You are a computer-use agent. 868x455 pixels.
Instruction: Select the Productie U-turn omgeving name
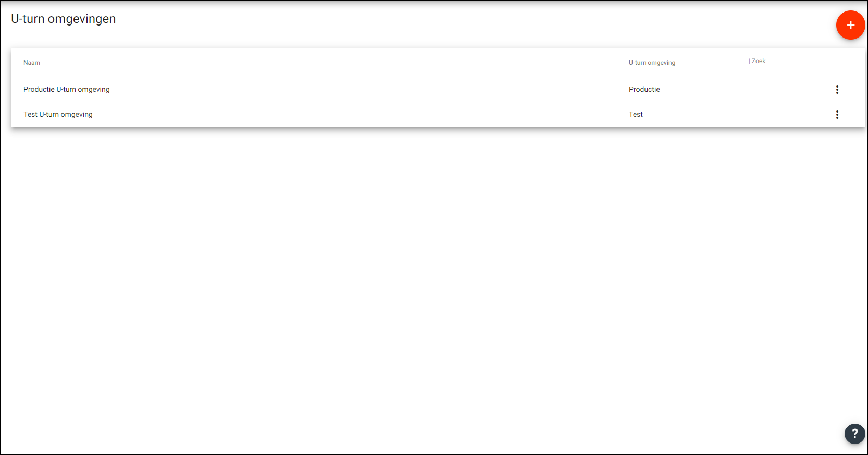67,90
